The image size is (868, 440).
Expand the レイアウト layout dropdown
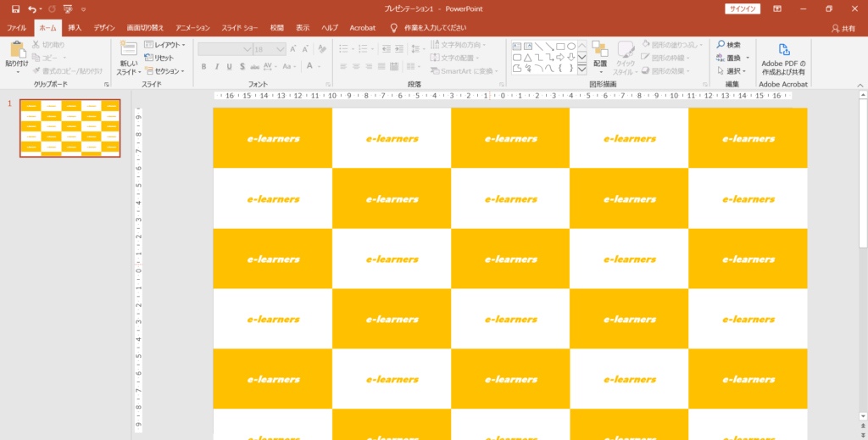[x=164, y=45]
